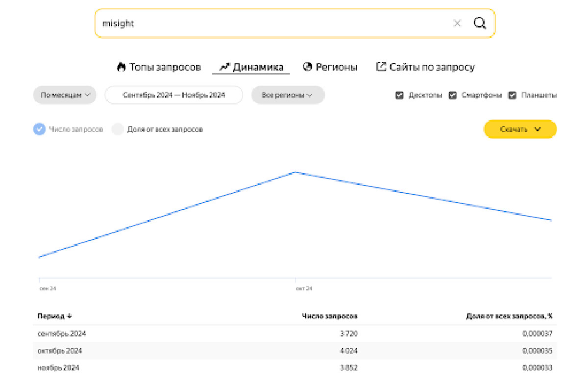Toggle the Планшеты checkbox

(513, 95)
